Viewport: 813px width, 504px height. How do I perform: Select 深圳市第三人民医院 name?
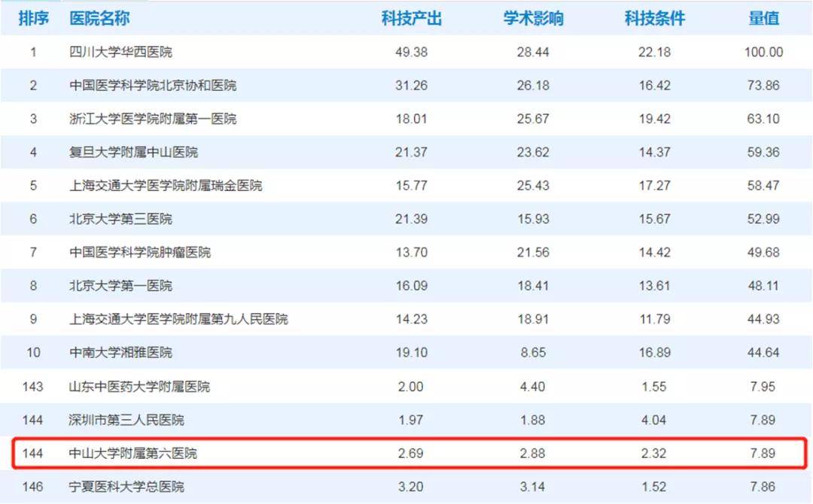[x=126, y=420]
